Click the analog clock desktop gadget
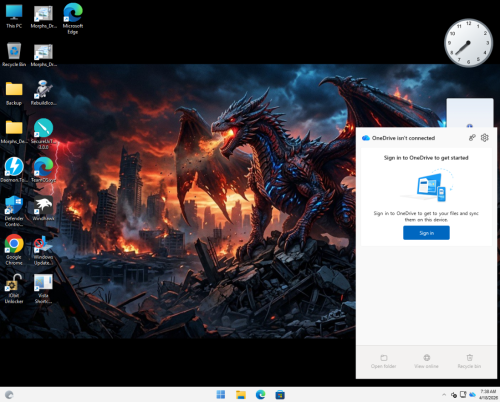The image size is (500, 402). point(468,43)
